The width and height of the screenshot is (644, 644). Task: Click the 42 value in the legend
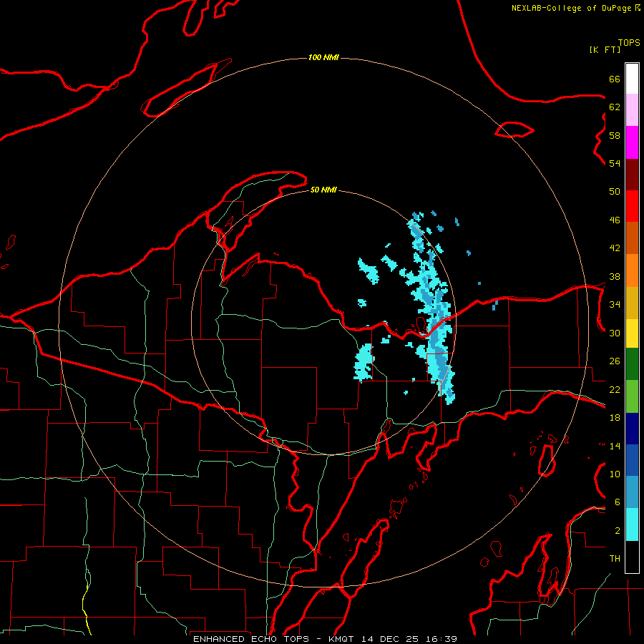click(615, 248)
